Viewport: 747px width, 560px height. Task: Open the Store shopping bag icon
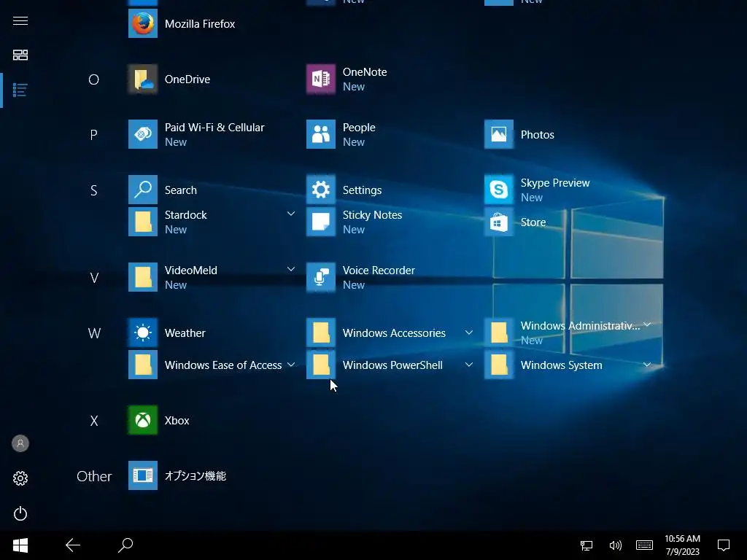[x=499, y=222]
